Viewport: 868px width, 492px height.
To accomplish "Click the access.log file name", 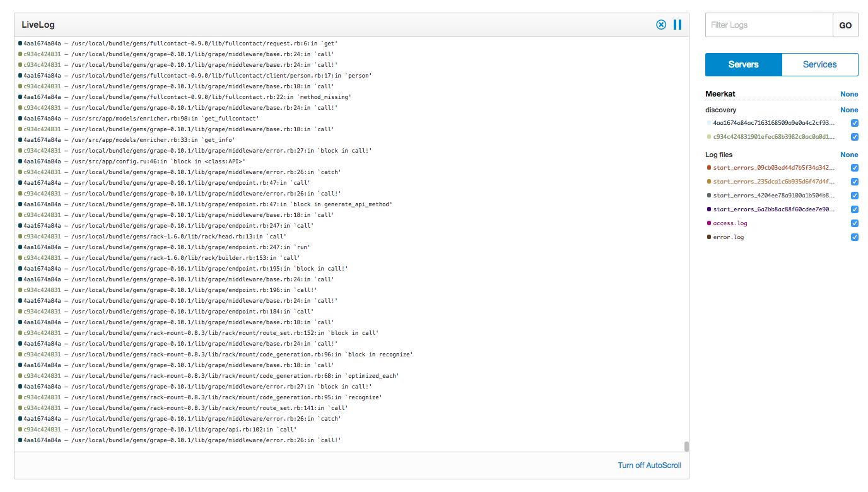I will click(x=730, y=223).
